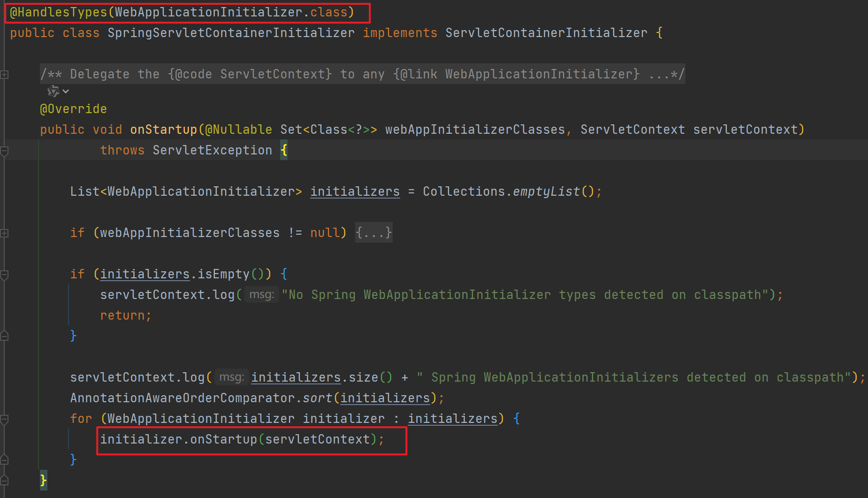Collapse the initializers.isEmpty if block in gutter

click(x=4, y=275)
